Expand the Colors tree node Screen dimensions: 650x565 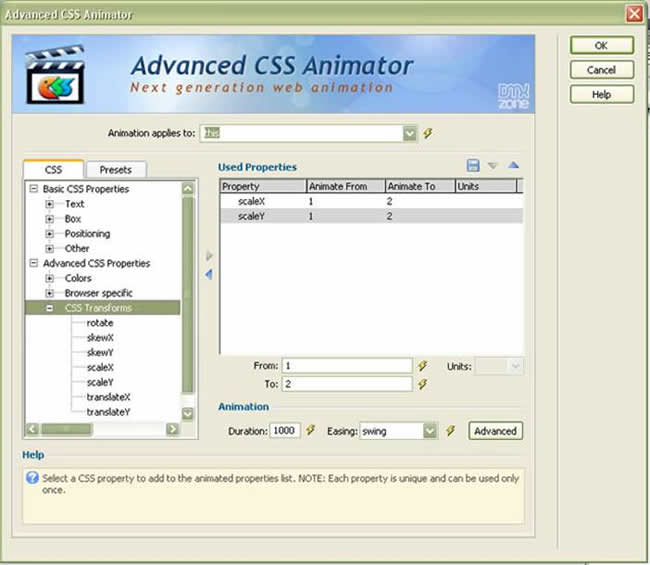[49, 278]
